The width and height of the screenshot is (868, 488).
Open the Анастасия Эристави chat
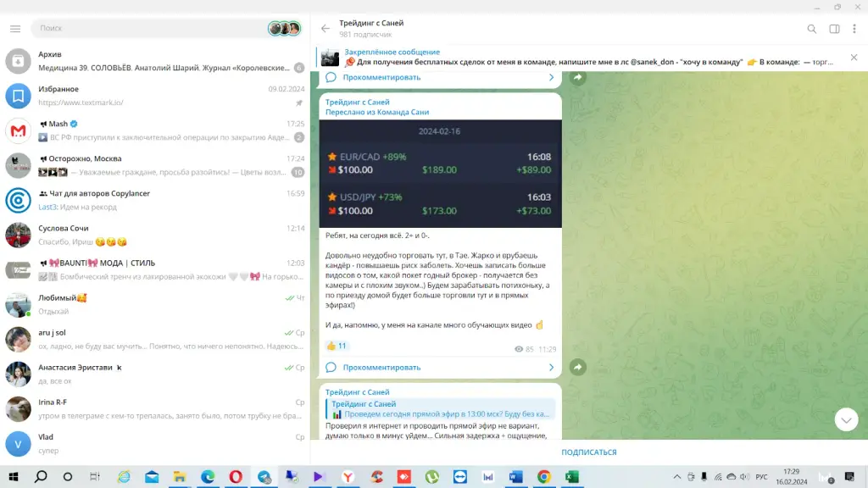pos(155,374)
